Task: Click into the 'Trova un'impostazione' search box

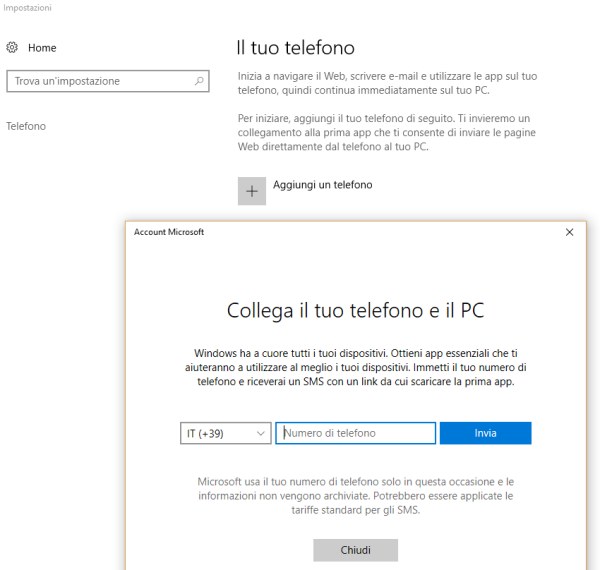Action: click(x=108, y=81)
